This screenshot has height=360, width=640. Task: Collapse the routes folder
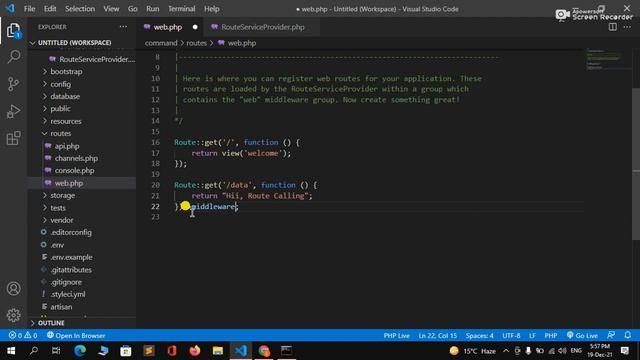click(x=60, y=133)
